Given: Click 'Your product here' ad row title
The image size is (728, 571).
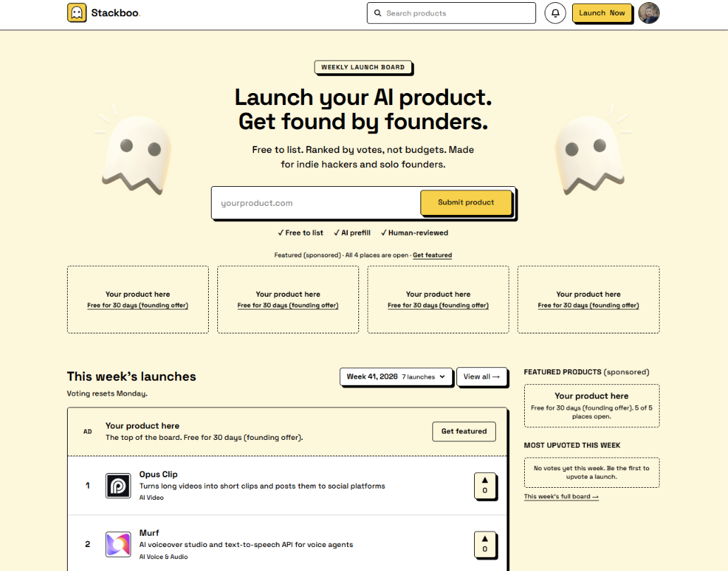Looking at the screenshot, I should 142,426.
